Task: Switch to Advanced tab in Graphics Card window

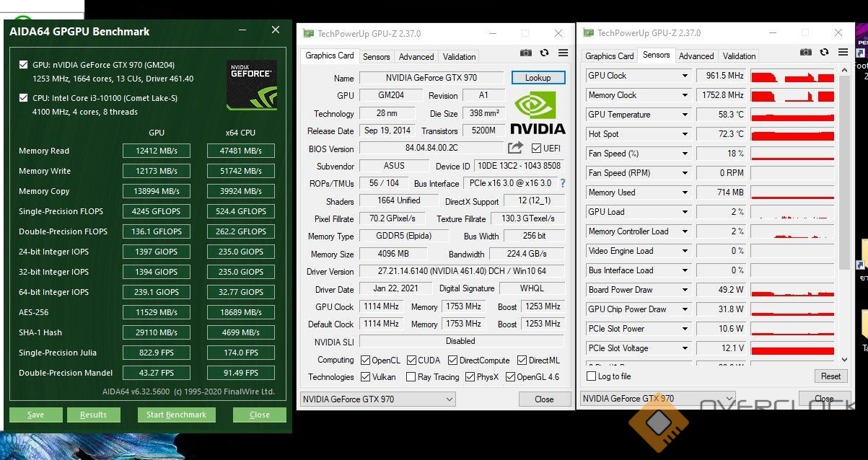Action: point(416,56)
